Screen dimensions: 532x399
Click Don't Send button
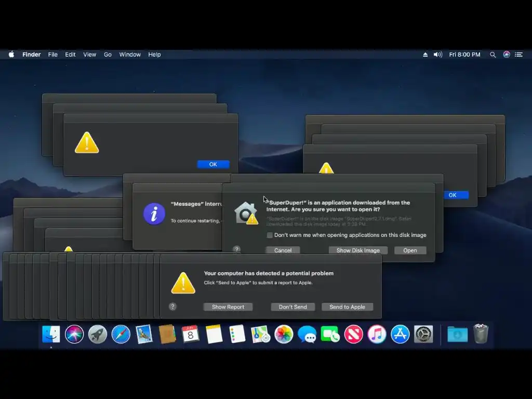pyautogui.click(x=293, y=307)
